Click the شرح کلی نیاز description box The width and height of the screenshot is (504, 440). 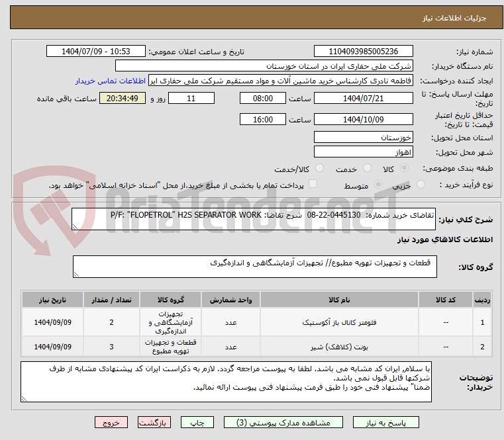point(254,219)
